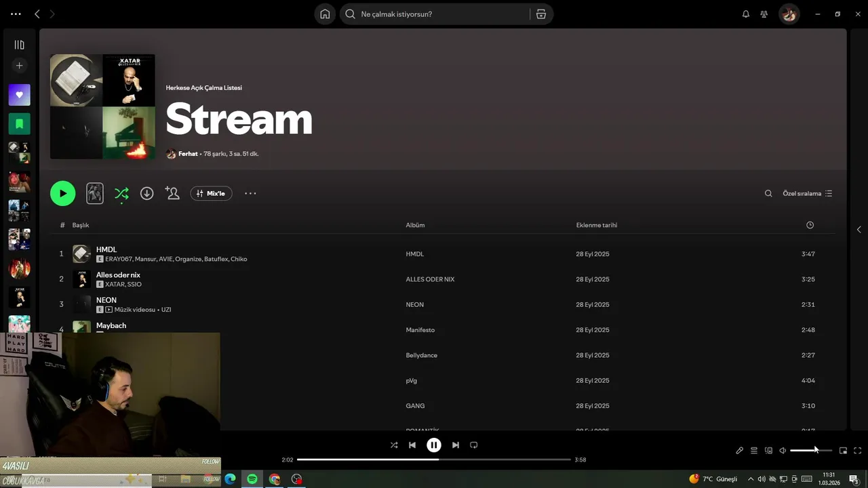Toggle shuffle in the bottom player bar
The image size is (868, 488).
pos(394,445)
